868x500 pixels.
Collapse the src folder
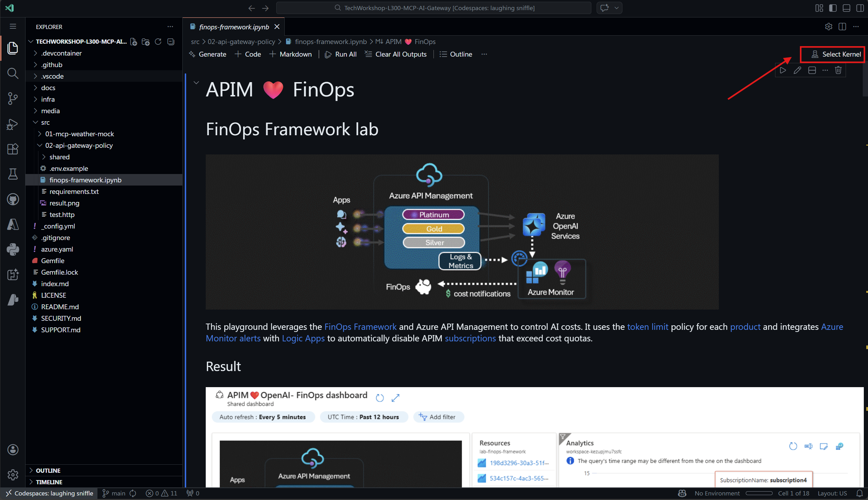(45, 122)
